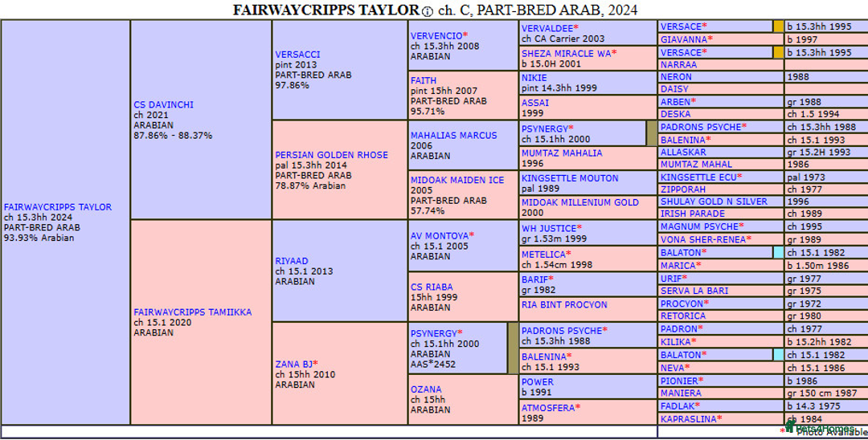
Task: Click the red photo asterisk after ZANA BJ
Action: pyautogui.click(x=316, y=363)
